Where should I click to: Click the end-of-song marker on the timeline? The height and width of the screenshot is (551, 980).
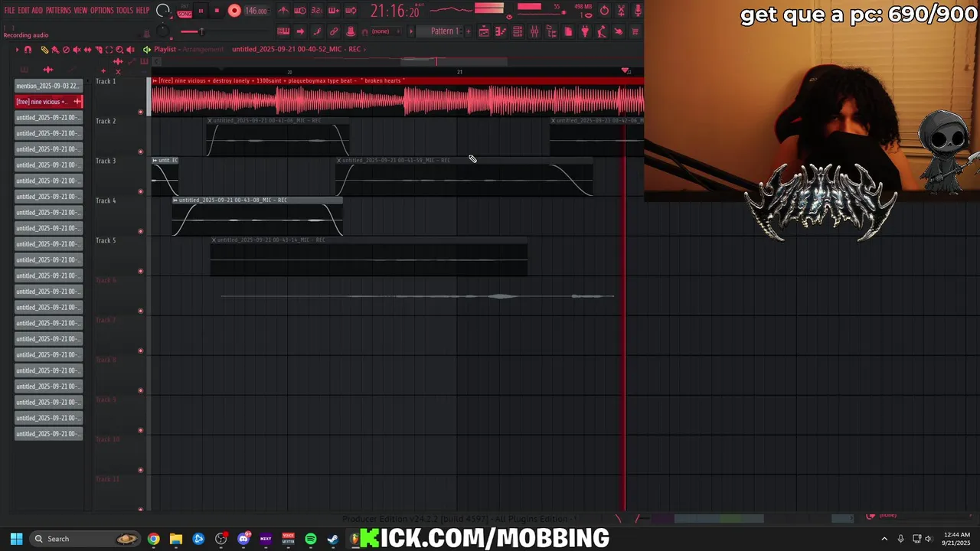(626, 70)
